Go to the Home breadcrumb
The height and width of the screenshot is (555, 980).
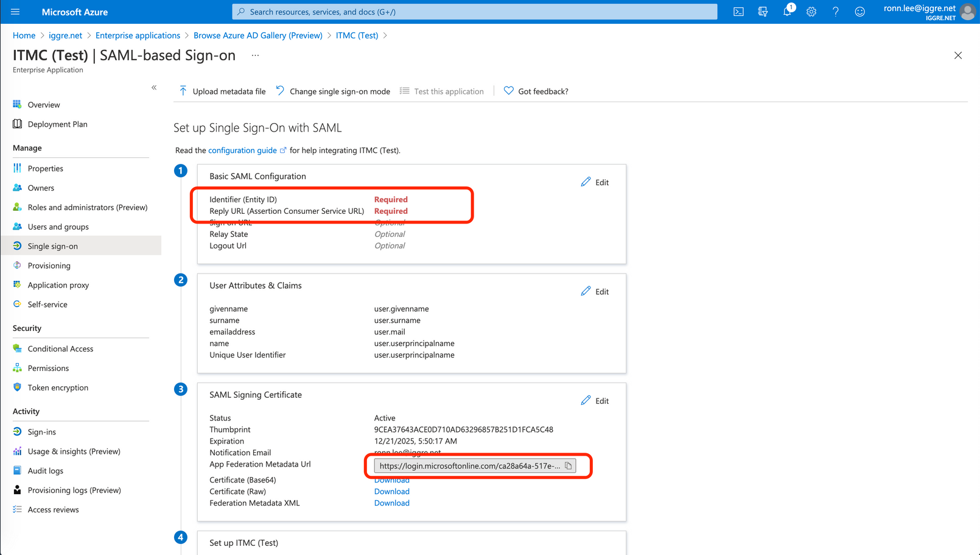(24, 35)
